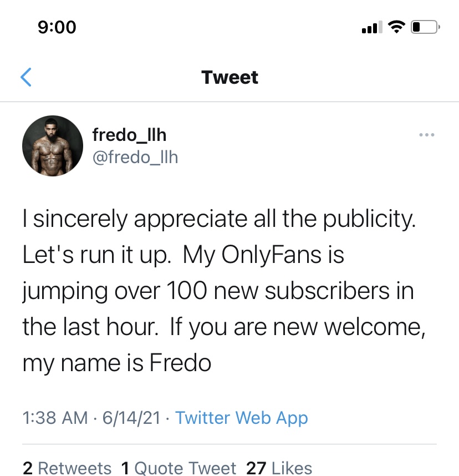Open the Twitter Web App source link
Screen dimensions: 459x476
(x=241, y=417)
